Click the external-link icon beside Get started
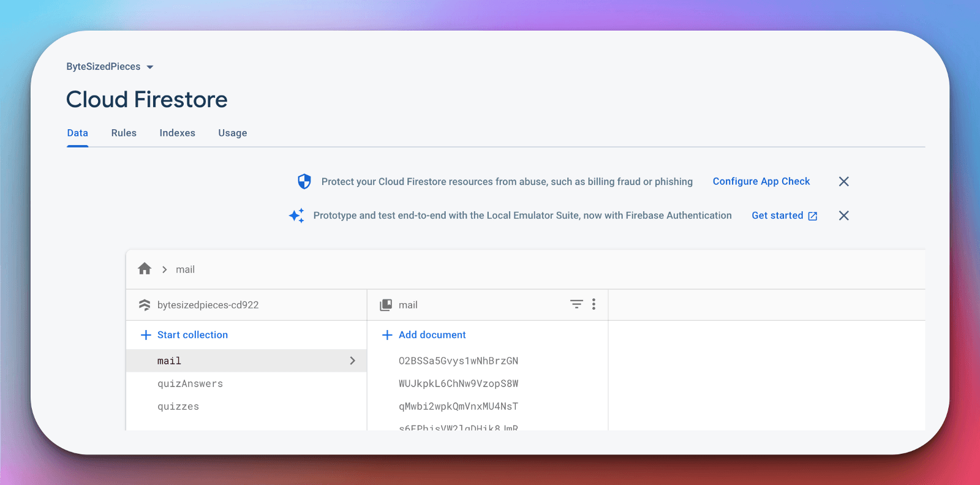Viewport: 980px width, 485px height. click(x=812, y=216)
